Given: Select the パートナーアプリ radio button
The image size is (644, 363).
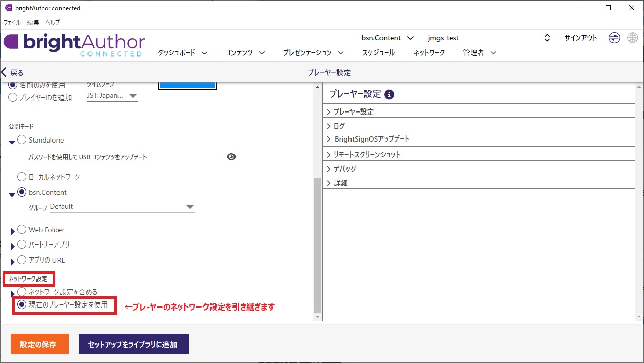Looking at the screenshot, I should click(x=22, y=244).
